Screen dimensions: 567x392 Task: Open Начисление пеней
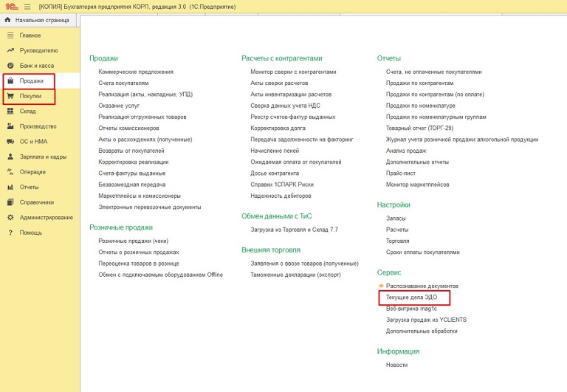pyautogui.click(x=275, y=151)
